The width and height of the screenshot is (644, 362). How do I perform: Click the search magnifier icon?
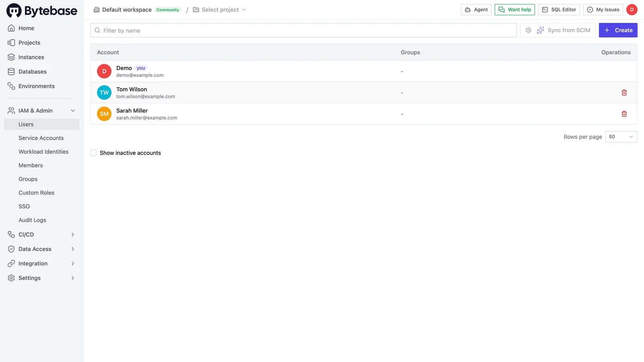(97, 30)
